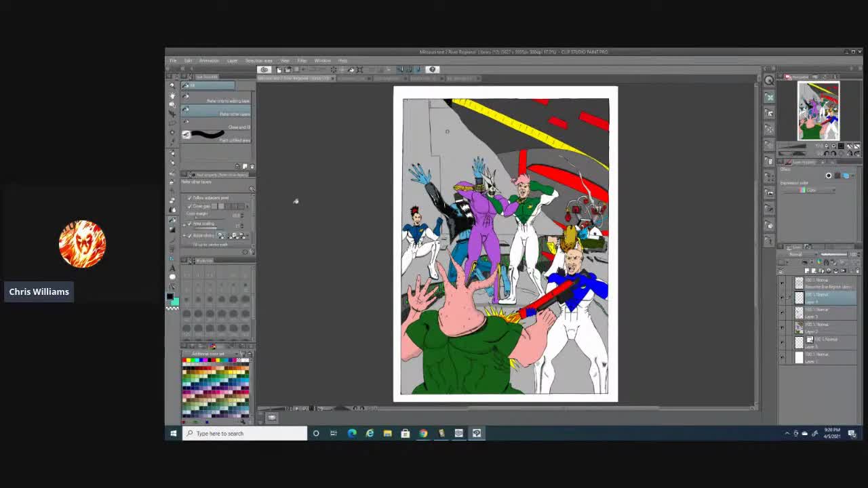Toggle the Close gap checkbox

pyautogui.click(x=189, y=206)
